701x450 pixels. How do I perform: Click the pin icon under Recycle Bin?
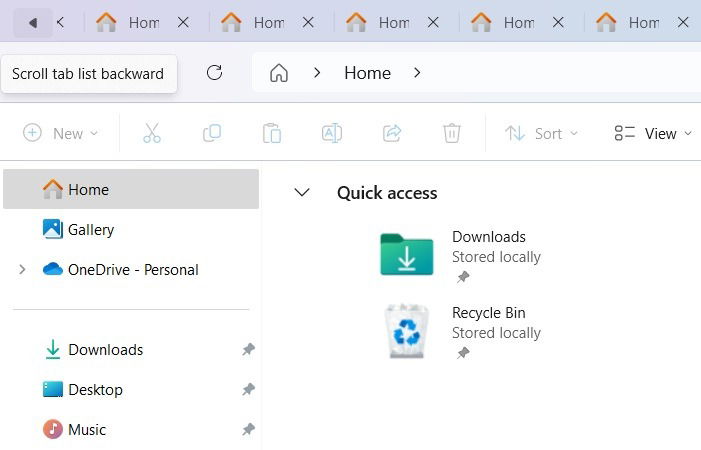click(463, 353)
